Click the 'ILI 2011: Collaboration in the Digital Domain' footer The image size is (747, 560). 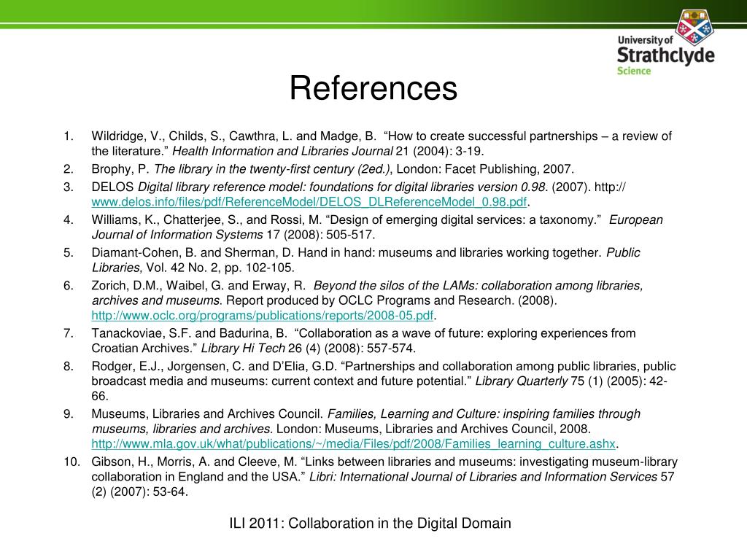(x=370, y=524)
